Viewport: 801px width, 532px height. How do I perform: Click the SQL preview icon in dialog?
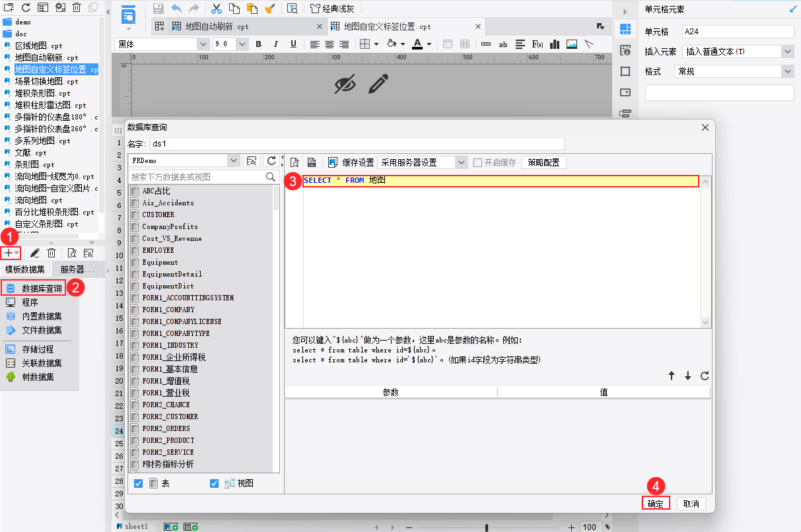tap(295, 162)
